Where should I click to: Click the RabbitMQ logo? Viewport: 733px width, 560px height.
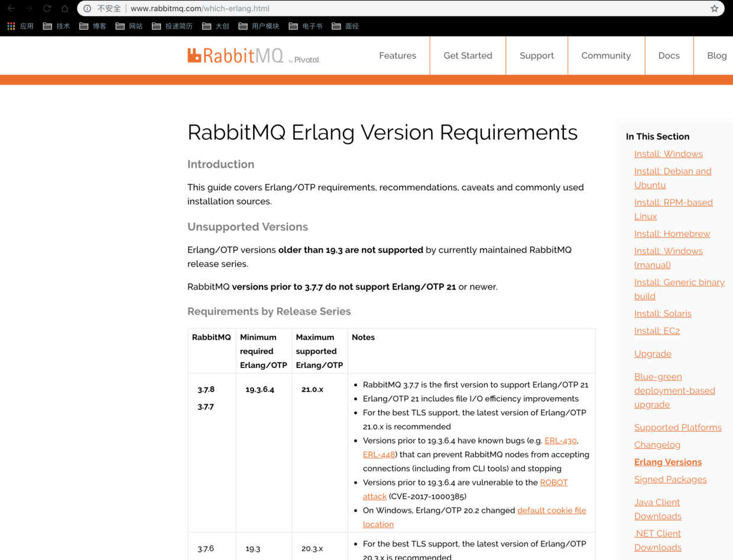pos(254,56)
